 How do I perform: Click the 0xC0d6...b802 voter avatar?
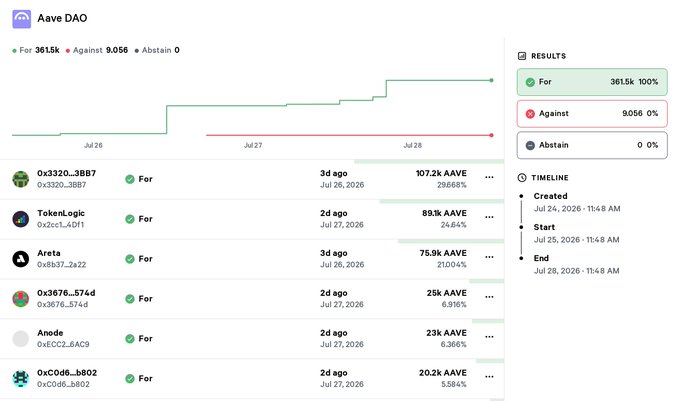coord(20,378)
